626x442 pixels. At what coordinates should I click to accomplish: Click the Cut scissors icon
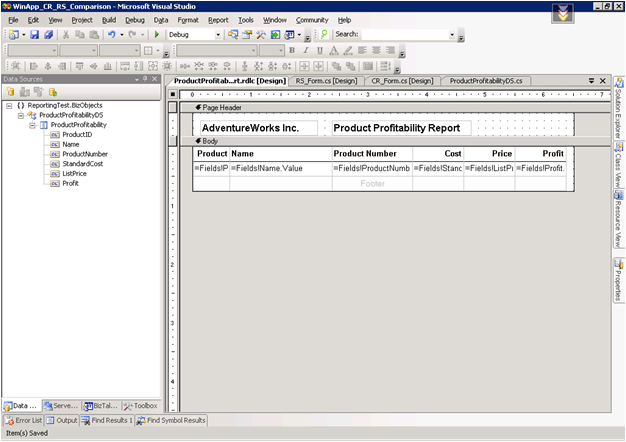click(66, 35)
